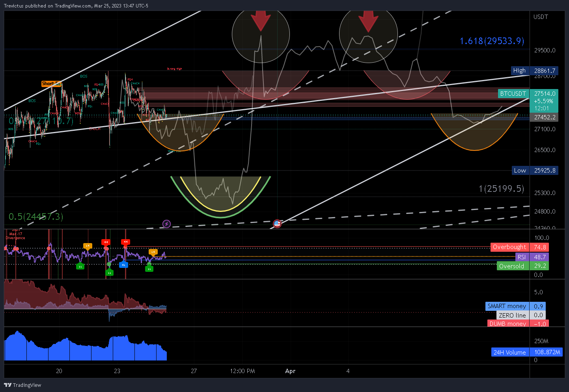The image size is (569, 392).
Task: Click the TradingView logo
Action: click(22, 385)
